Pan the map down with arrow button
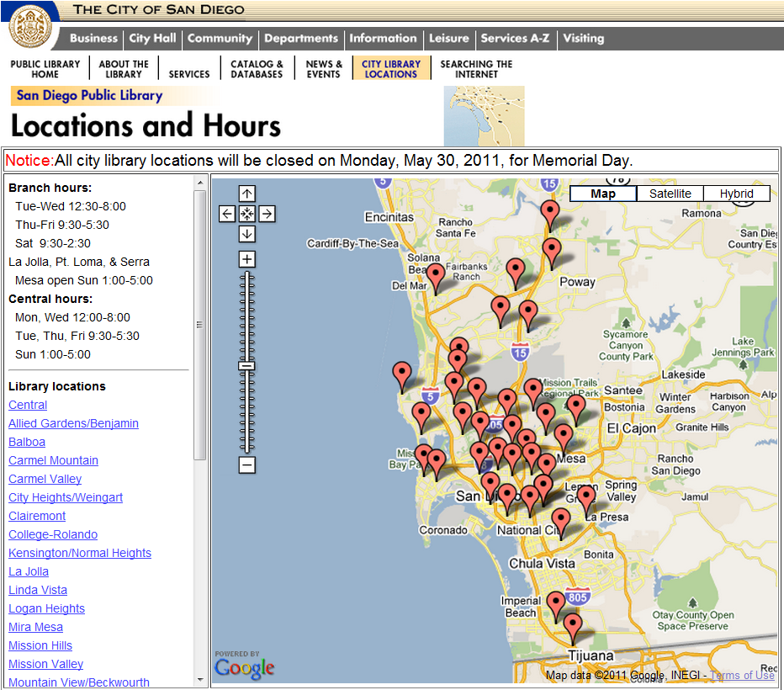This screenshot has width=784, height=690. [x=247, y=234]
